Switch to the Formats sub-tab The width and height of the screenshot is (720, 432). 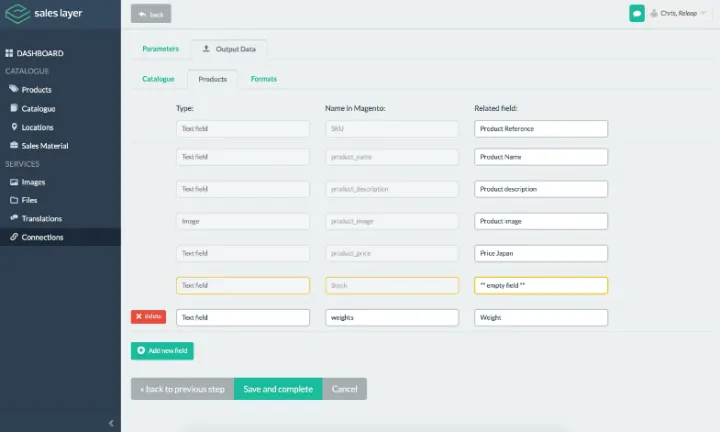point(264,79)
